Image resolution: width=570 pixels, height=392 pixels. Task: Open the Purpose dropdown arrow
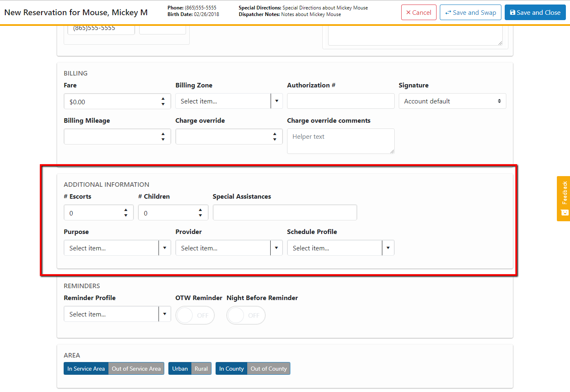165,248
